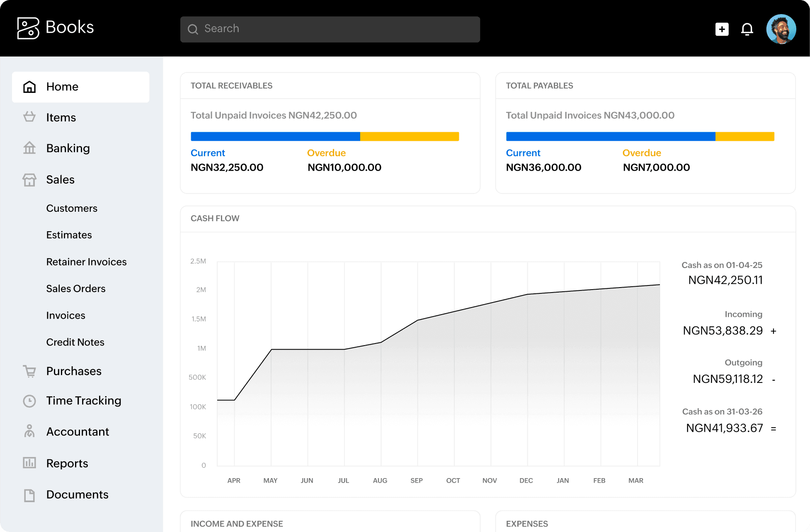
Task: Open Items section label
Action: (x=61, y=118)
